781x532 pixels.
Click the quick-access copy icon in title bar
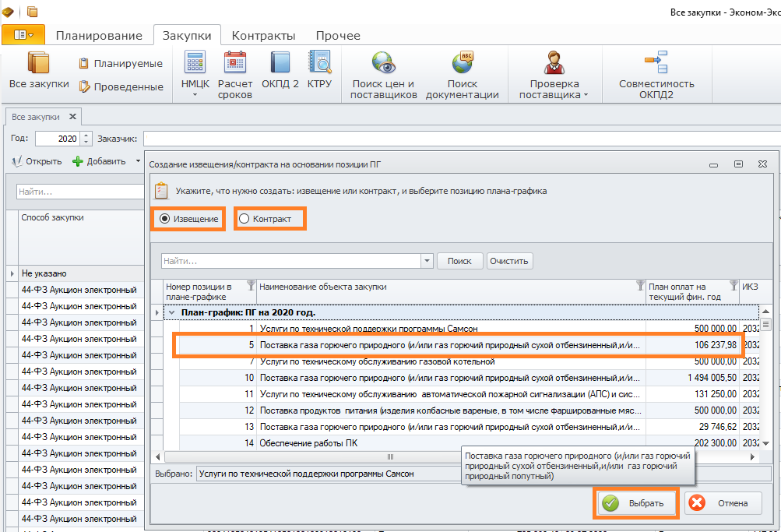tap(33, 12)
